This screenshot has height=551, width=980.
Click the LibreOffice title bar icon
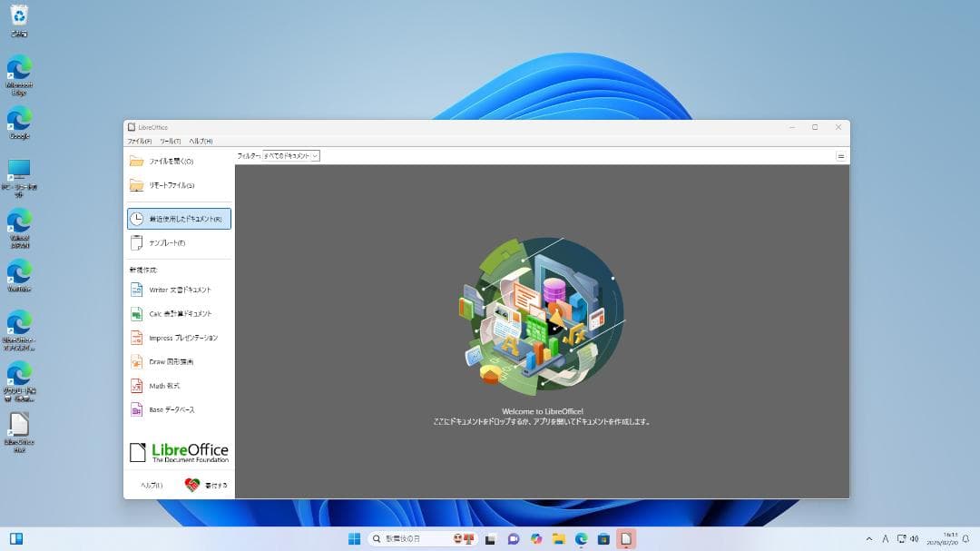tap(132, 127)
